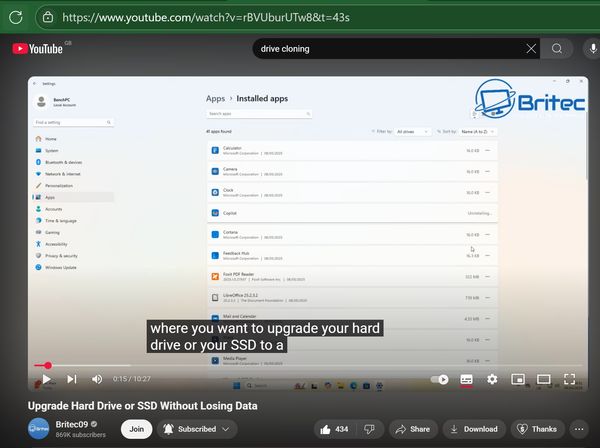Turn off subtitles with the captions button
Screen dimensions: 600x448
pos(466,379)
